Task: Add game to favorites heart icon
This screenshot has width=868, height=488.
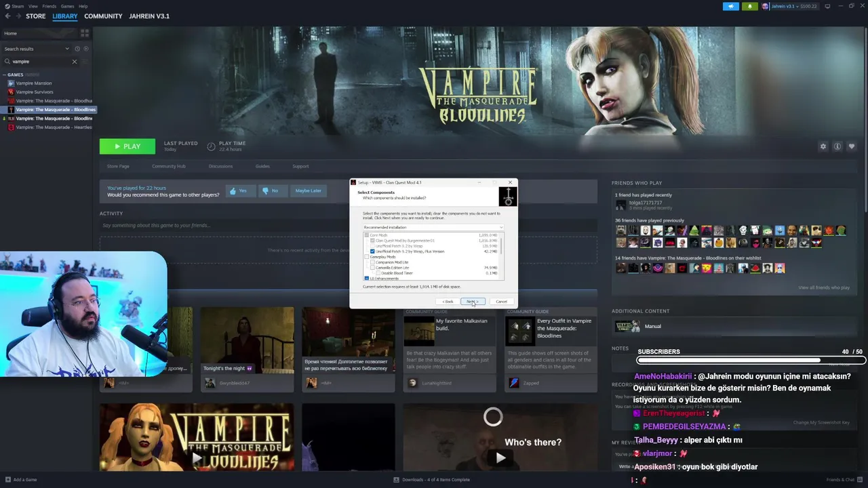Action: 852,146
